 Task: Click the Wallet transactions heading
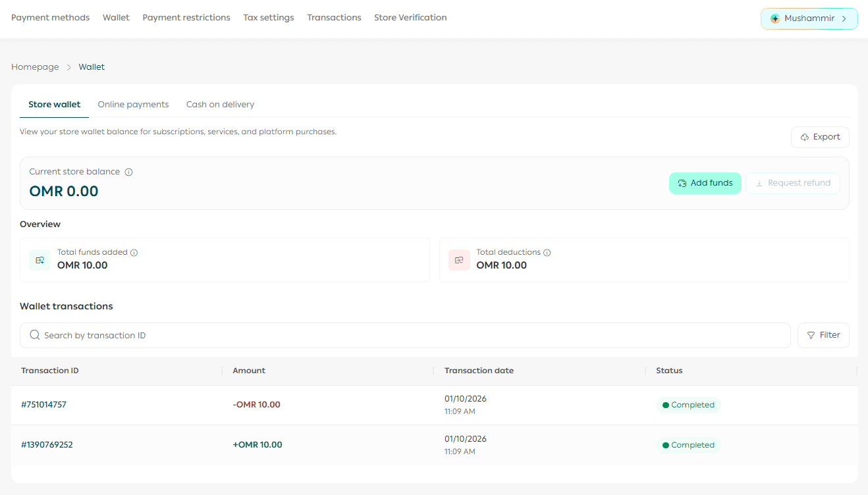(67, 306)
